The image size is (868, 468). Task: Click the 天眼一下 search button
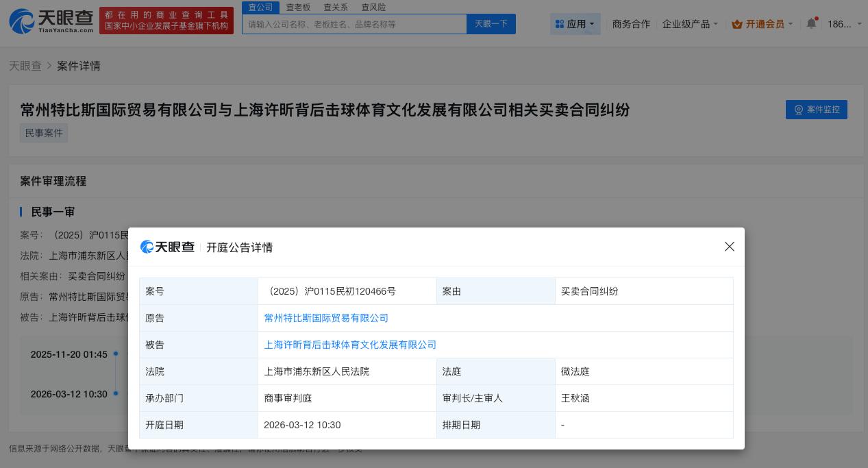491,24
